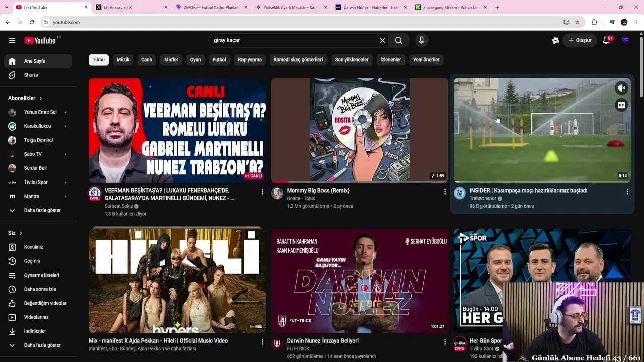Open Videolarınız in the sidebar
Image resolution: width=644 pixels, height=362 pixels.
point(38,317)
